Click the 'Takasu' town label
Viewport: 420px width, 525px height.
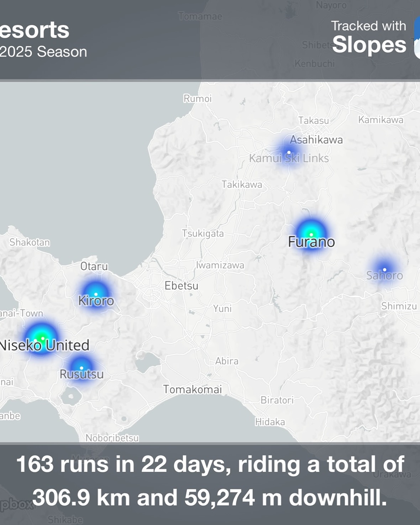coord(314,121)
